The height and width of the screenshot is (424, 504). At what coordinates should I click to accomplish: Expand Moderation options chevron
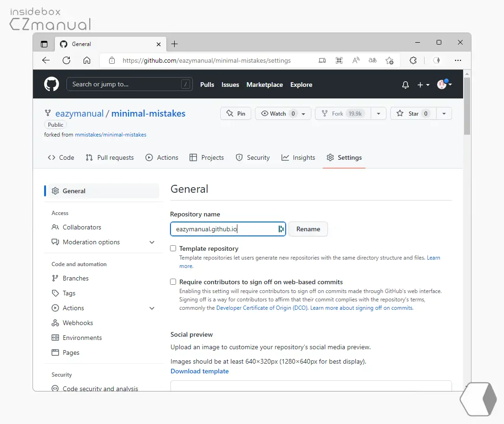152,242
